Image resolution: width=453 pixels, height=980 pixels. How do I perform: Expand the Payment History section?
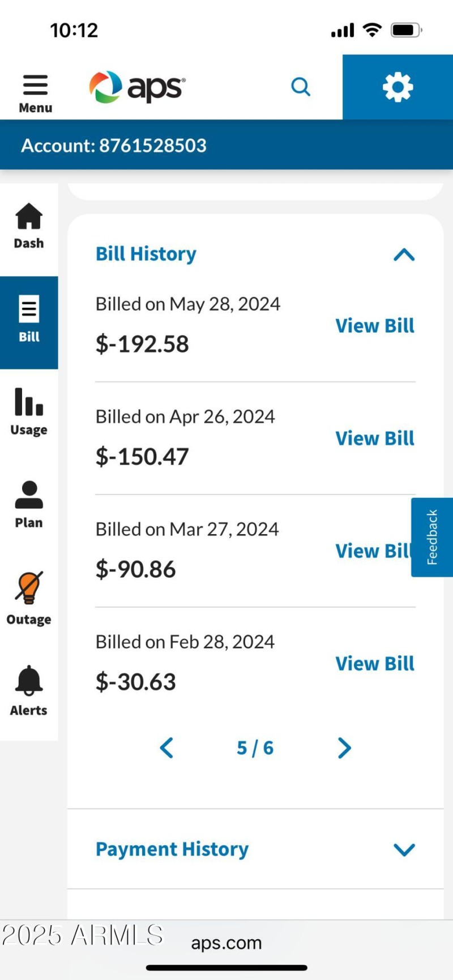[x=404, y=849]
